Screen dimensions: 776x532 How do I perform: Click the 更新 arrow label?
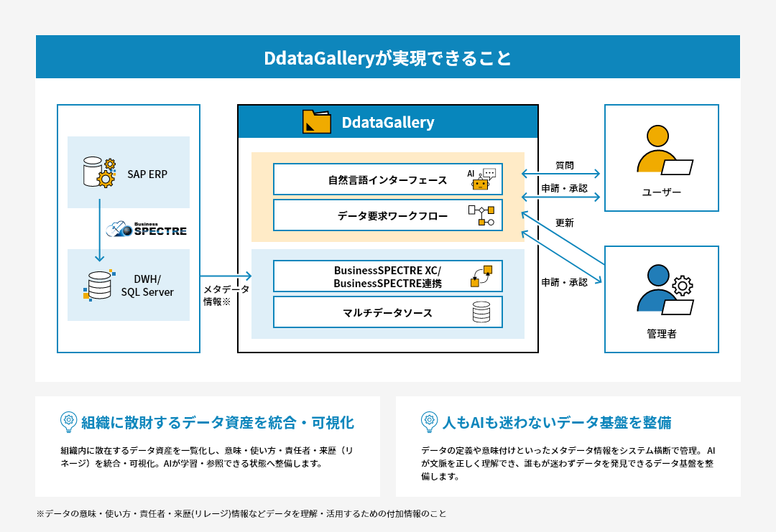(565, 223)
